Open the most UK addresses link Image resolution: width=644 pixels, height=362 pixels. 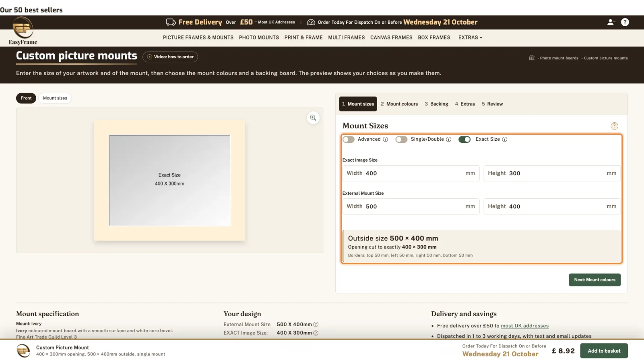tap(525, 326)
